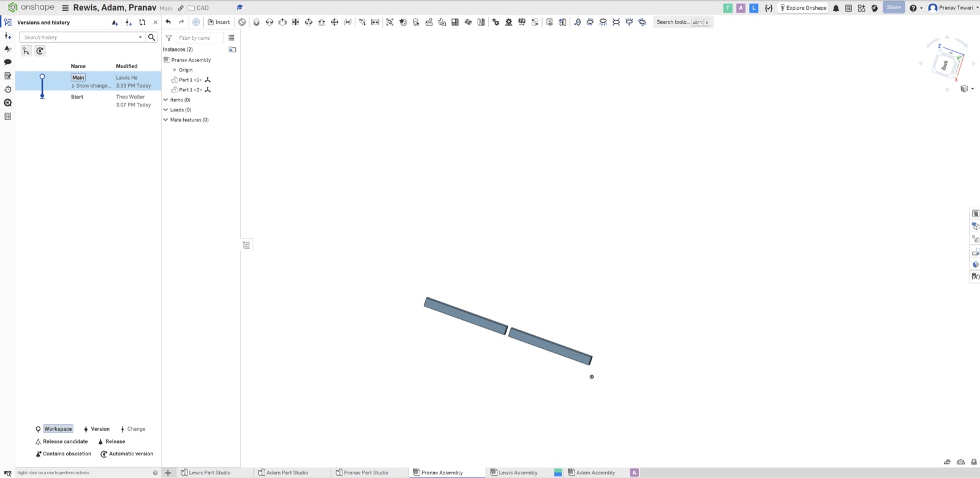This screenshot has width=980, height=478.
Task: Click the Filter by name field
Action: point(199,38)
